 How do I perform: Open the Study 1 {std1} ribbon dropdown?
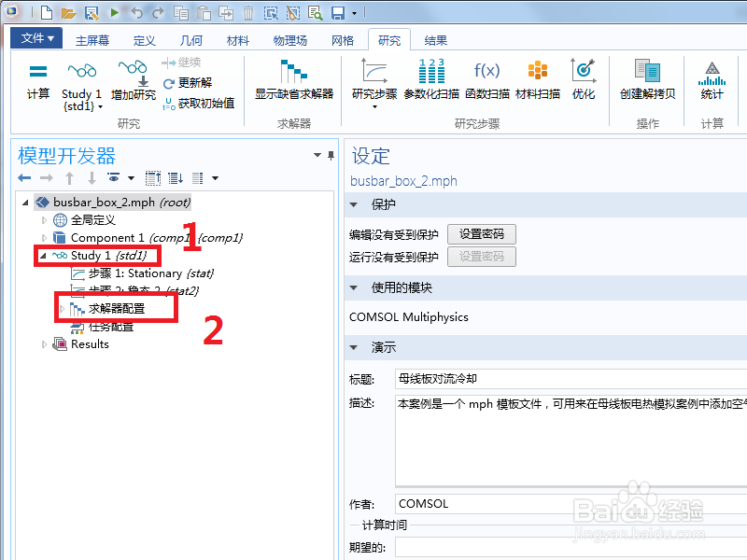[81, 86]
